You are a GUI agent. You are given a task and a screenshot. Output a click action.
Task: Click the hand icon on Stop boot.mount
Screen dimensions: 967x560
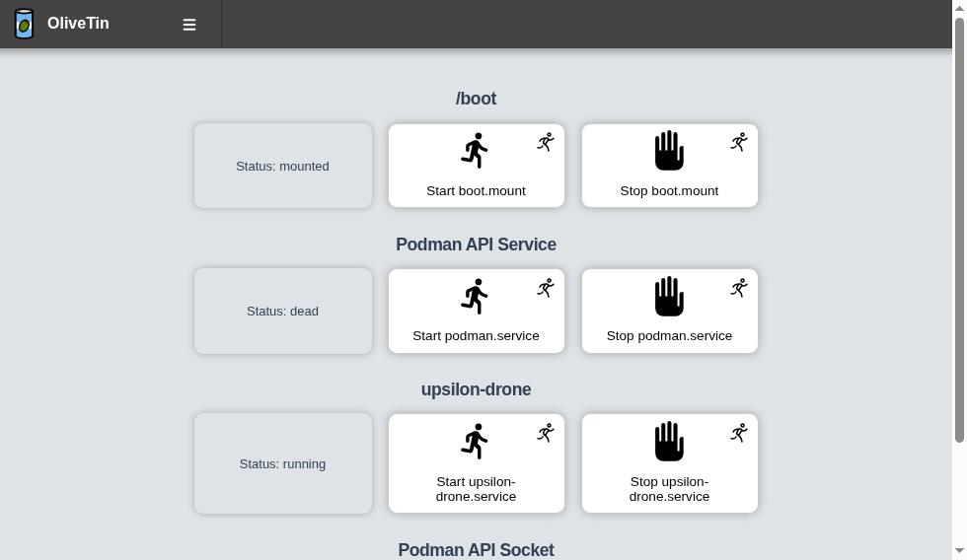pyautogui.click(x=669, y=150)
